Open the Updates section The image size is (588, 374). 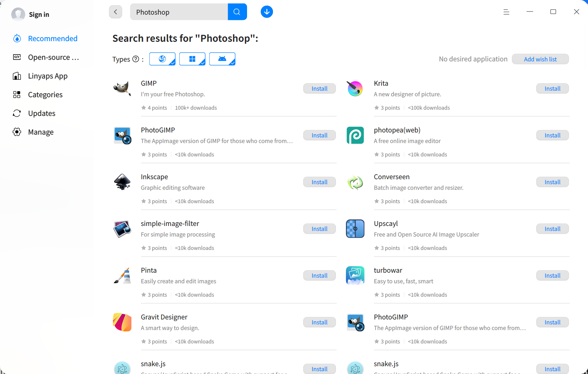coord(47,113)
